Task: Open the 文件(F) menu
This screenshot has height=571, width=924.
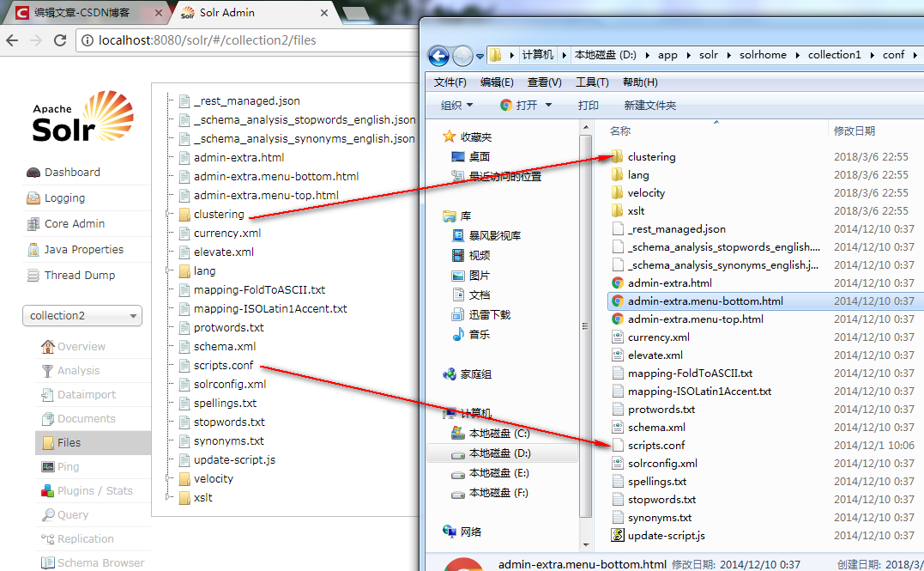Action: coord(450,82)
